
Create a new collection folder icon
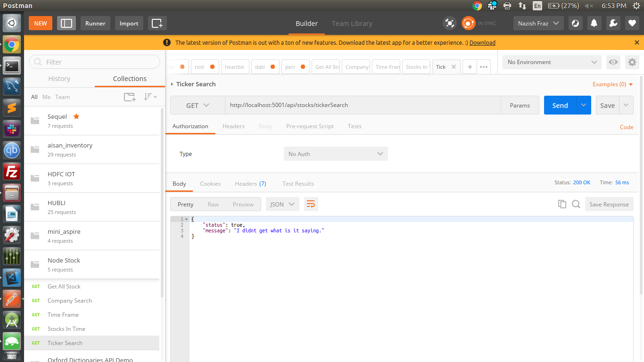click(130, 97)
